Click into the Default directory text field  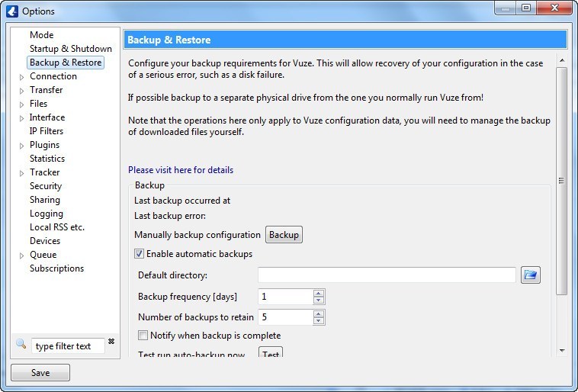387,275
